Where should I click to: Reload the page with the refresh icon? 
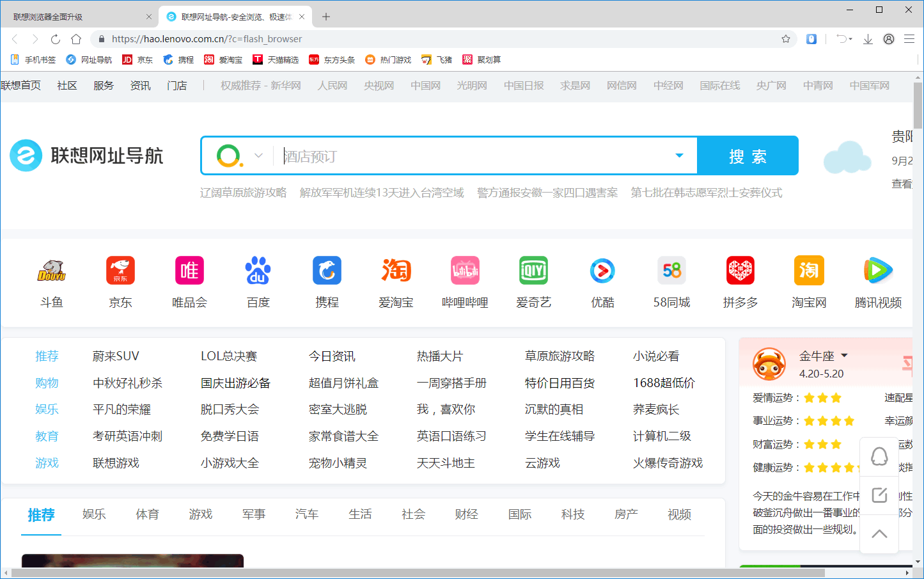[x=56, y=39]
